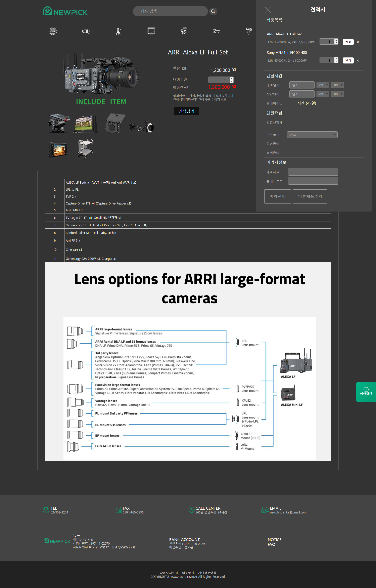Image resolution: width=376 pixels, height=588 pixels.
Task: Click the search magnifier icon
Action: pyautogui.click(x=213, y=11)
